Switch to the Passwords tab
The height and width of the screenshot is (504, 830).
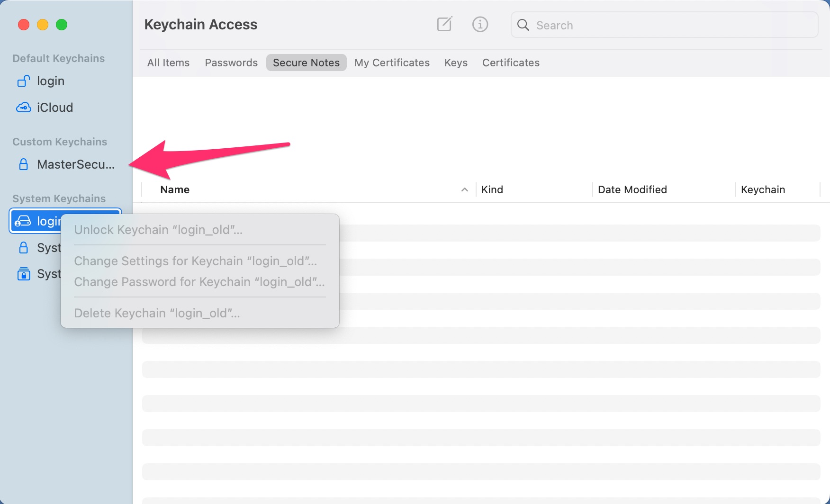click(231, 63)
